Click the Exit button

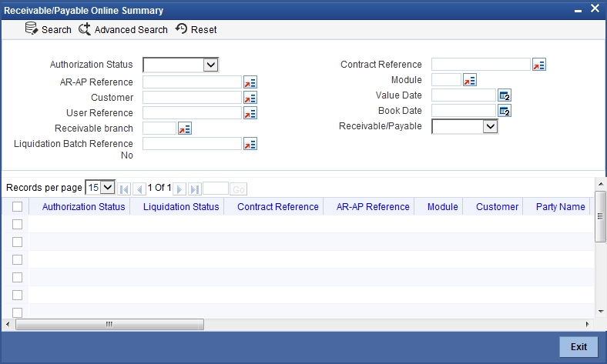coord(578,346)
